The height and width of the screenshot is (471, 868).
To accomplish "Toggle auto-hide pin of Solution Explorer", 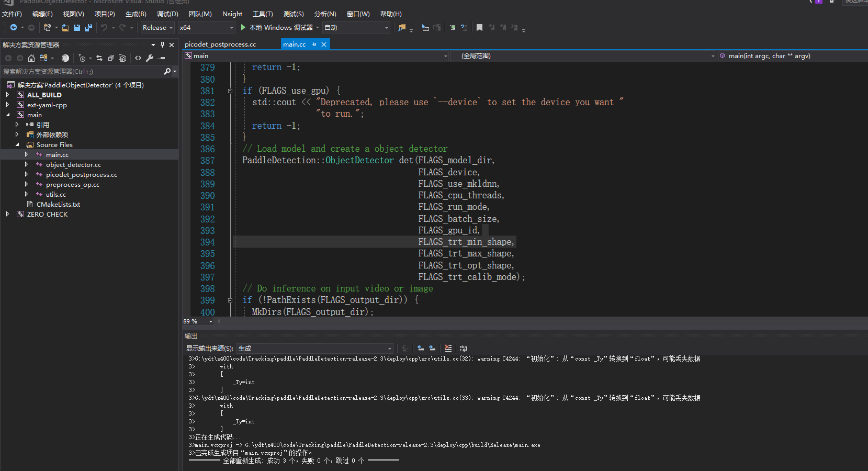I will click(x=162, y=44).
